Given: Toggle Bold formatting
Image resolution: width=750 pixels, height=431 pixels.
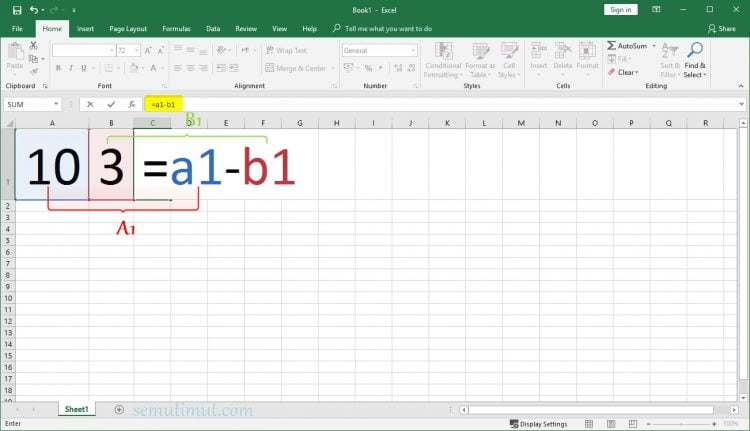Looking at the screenshot, I should tap(58, 68).
